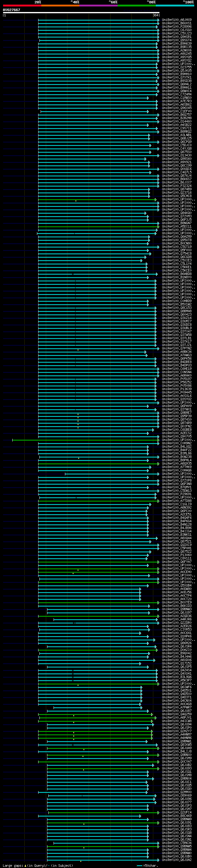
Task: Select hit label UniRef100_A8XQ44
Action: point(177,538)
